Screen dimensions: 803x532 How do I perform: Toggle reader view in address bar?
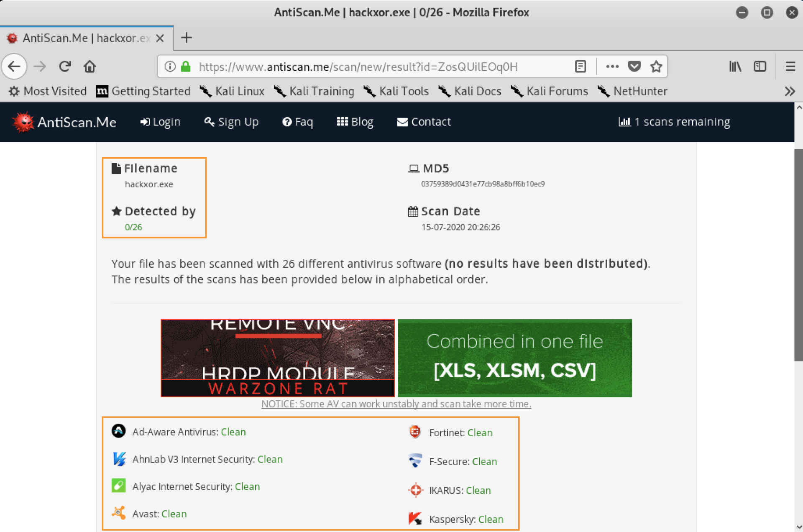(x=581, y=66)
